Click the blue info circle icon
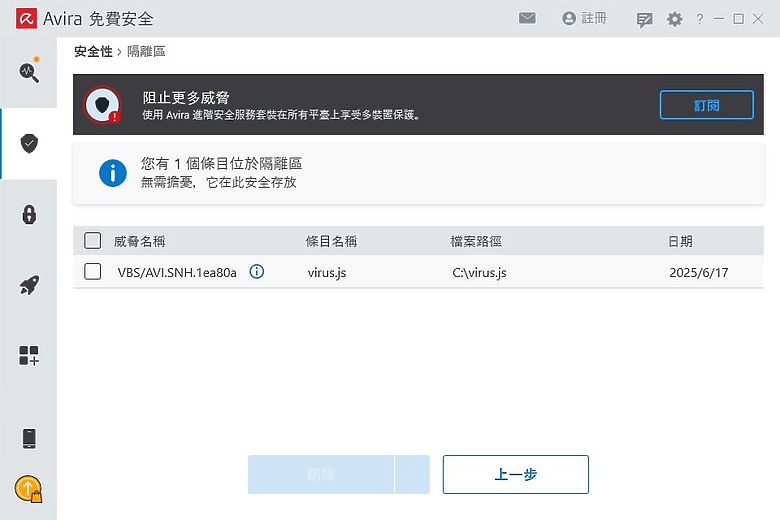The image size is (780, 520). tap(113, 173)
